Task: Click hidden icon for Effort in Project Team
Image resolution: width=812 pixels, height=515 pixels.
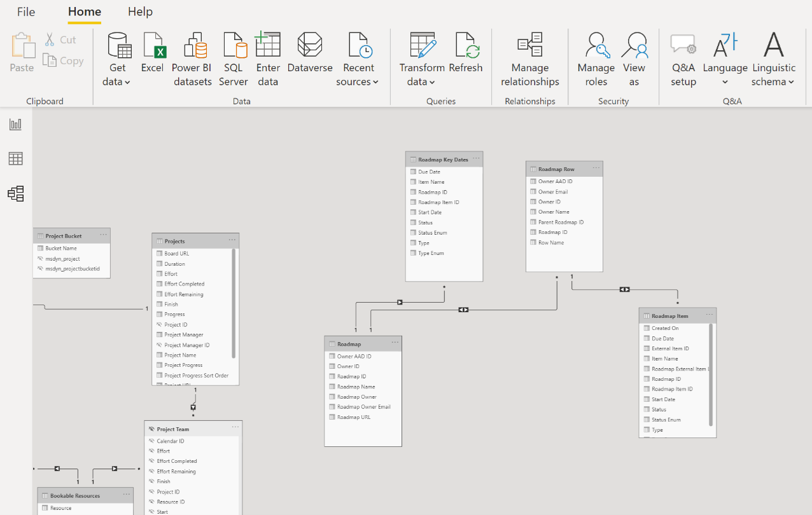Action: pos(152,451)
